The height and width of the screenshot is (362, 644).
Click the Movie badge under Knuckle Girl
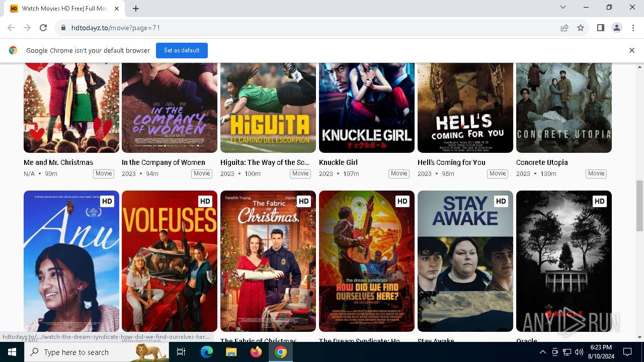click(399, 173)
